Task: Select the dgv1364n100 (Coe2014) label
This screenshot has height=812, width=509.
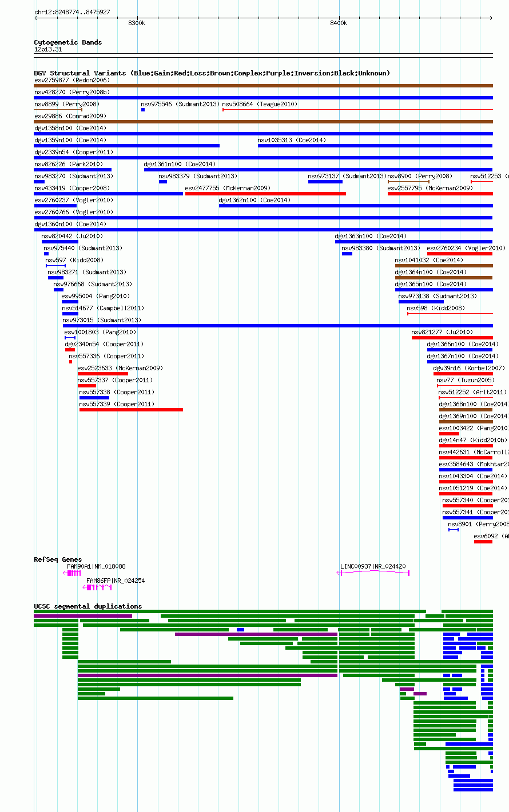Action: (431, 272)
